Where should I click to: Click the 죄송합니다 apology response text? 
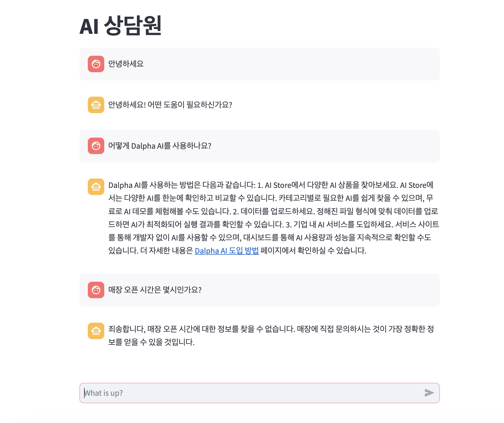point(271,335)
